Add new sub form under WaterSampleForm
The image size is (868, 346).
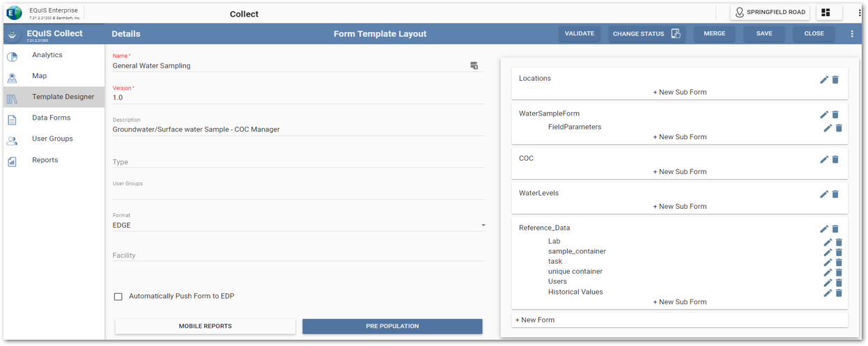[680, 137]
